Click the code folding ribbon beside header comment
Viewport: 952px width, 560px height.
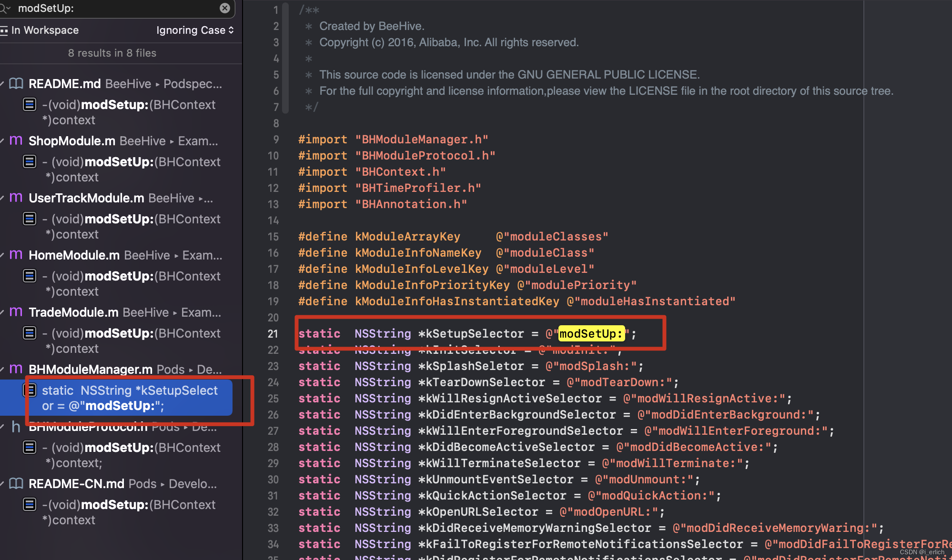pyautogui.click(x=285, y=58)
